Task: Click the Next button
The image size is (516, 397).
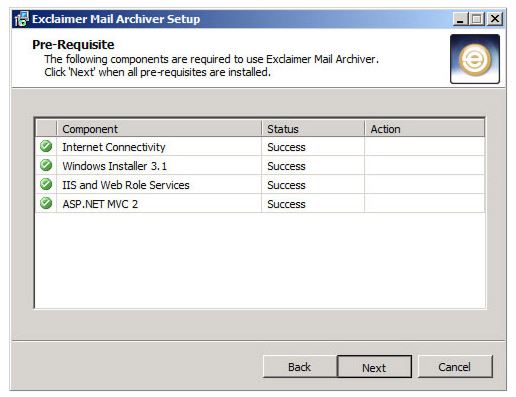Action: coord(374,367)
